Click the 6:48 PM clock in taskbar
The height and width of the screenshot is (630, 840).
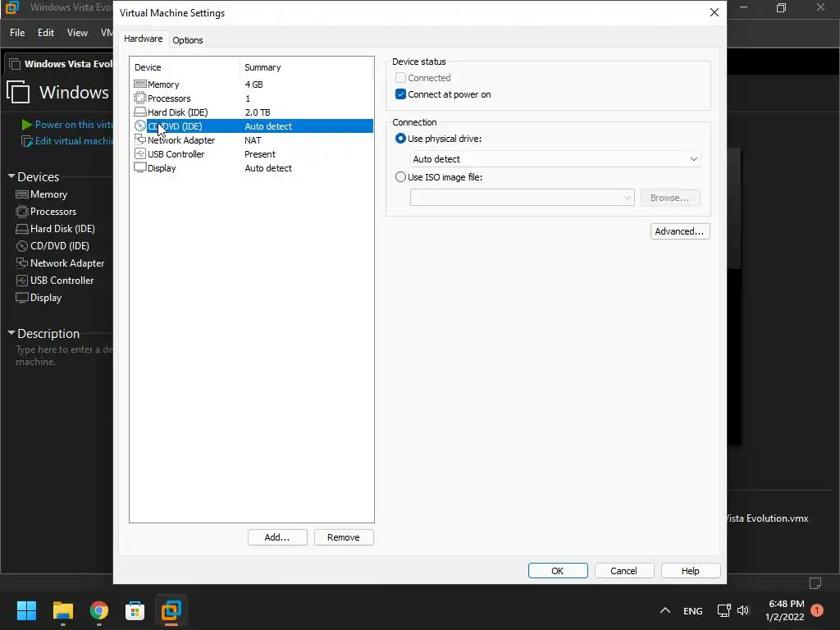(786, 604)
